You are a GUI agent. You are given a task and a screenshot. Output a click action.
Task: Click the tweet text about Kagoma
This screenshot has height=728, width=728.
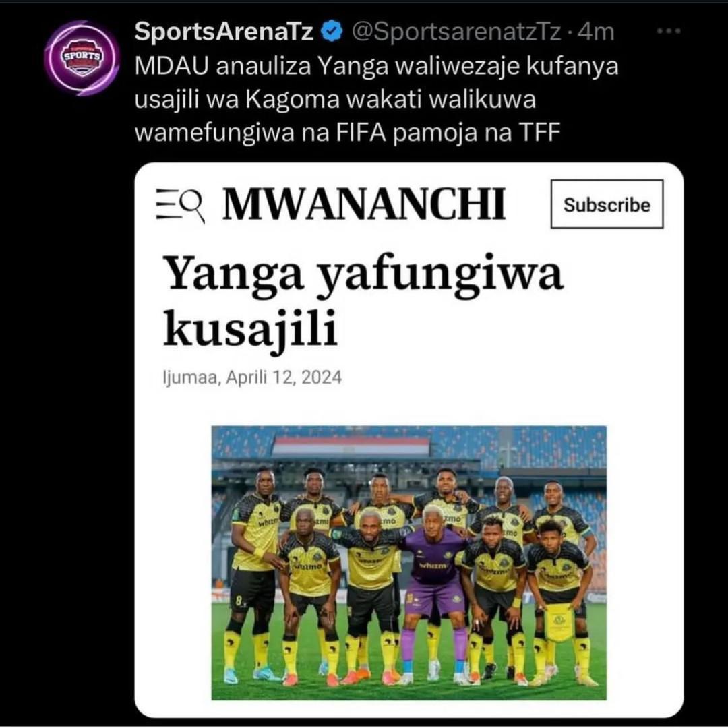[x=377, y=100]
